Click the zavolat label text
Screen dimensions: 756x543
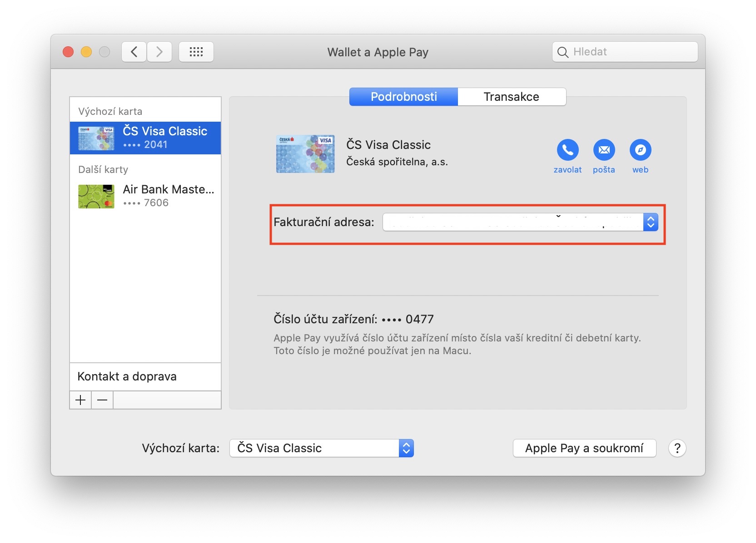[567, 170]
